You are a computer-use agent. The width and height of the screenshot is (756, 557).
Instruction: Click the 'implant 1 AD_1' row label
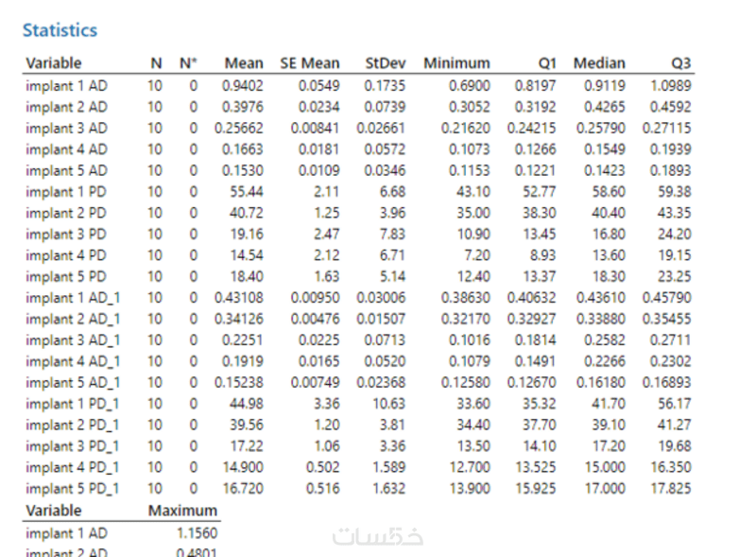point(73,298)
